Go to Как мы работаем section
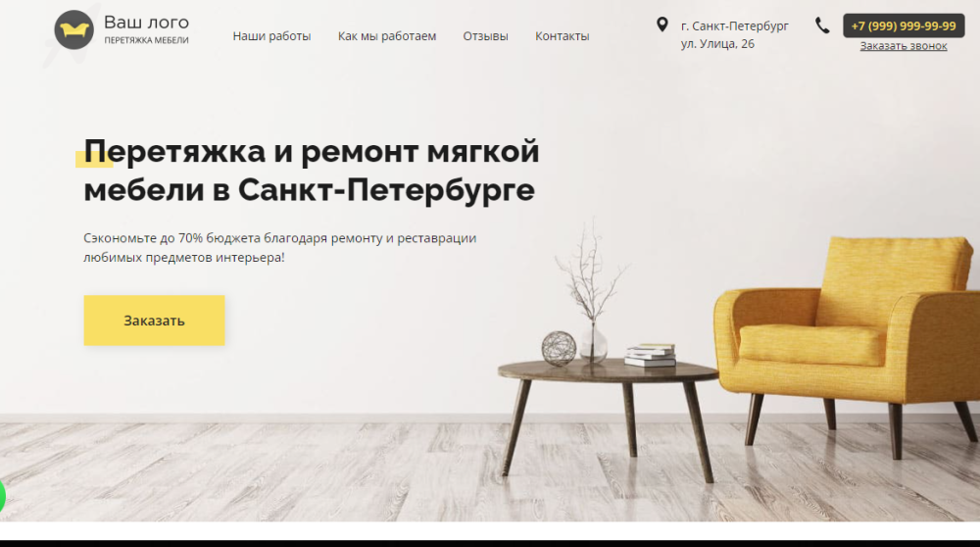The height and width of the screenshot is (547, 980). point(387,36)
